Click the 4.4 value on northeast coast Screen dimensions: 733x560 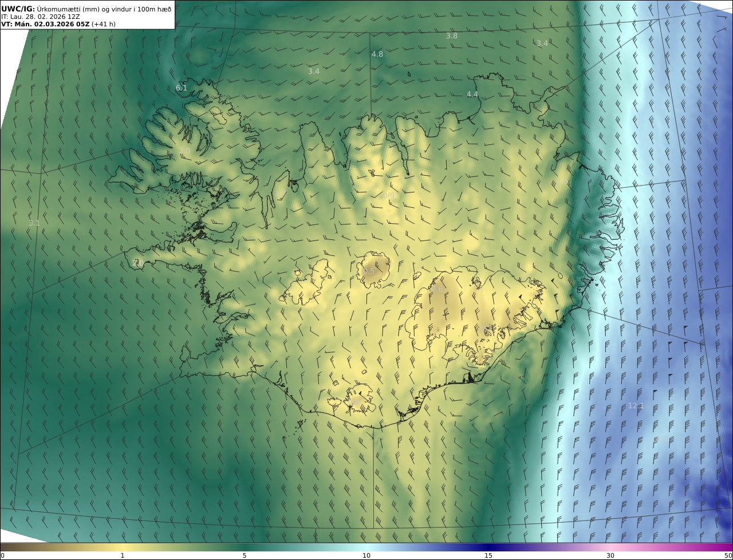[472, 94]
